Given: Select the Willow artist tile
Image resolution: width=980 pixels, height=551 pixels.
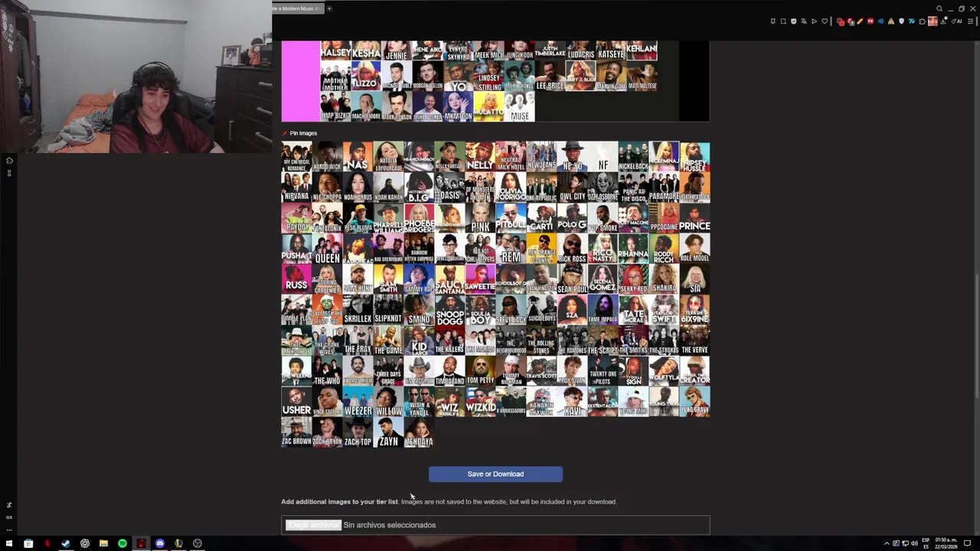Looking at the screenshot, I should point(389,402).
